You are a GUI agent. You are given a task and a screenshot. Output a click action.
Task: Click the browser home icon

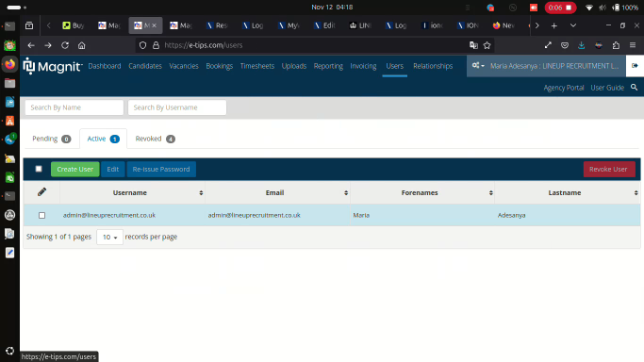point(82,45)
